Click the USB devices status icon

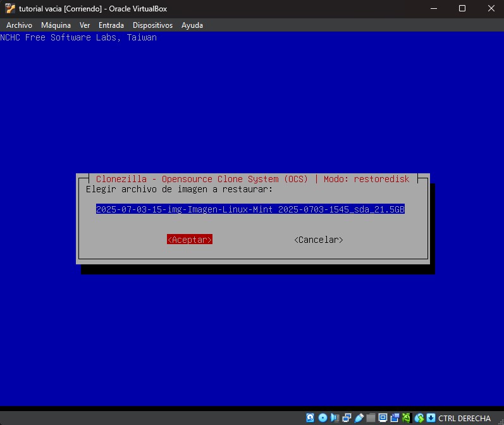click(x=359, y=417)
